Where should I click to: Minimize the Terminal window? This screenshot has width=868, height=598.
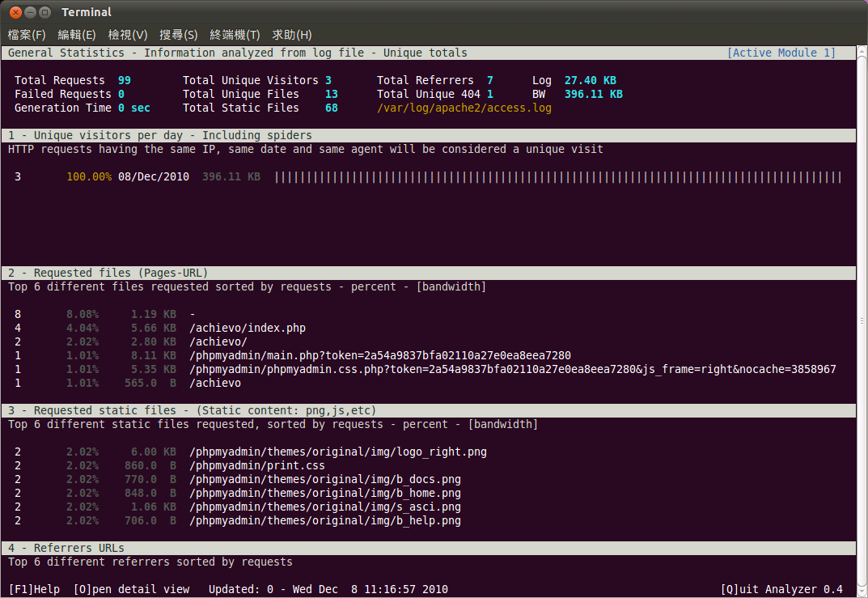coord(31,12)
